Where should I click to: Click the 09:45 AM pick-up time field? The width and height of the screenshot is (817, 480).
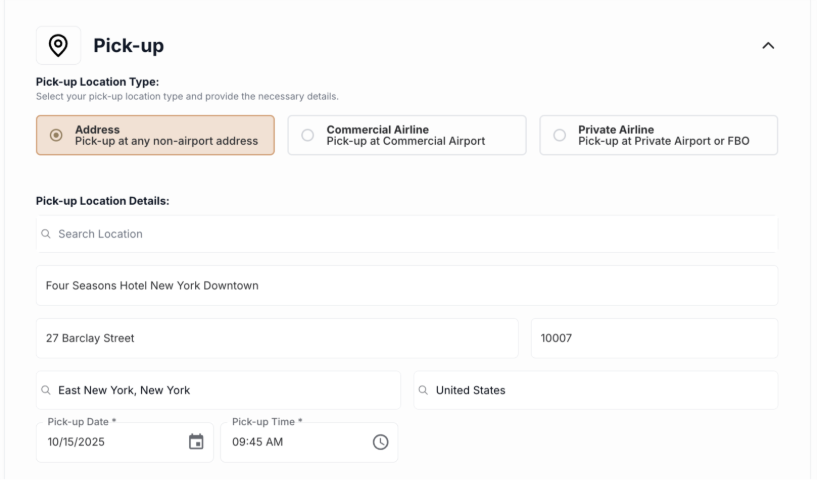click(290, 442)
